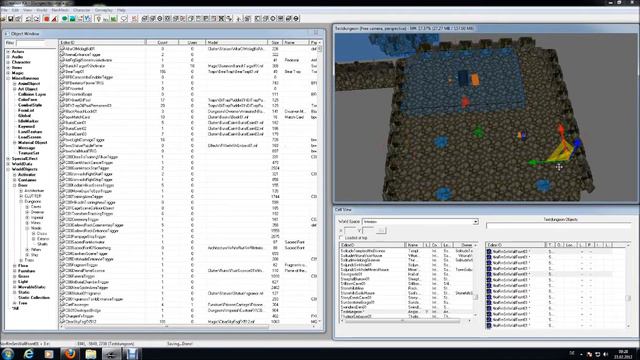Select the CartPassenger row
Screen dimensions: 640x360
[x=188, y=304]
